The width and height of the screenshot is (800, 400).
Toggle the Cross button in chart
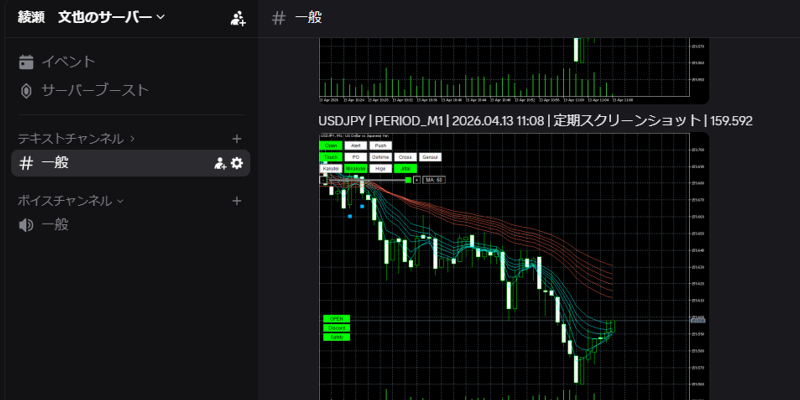click(405, 157)
